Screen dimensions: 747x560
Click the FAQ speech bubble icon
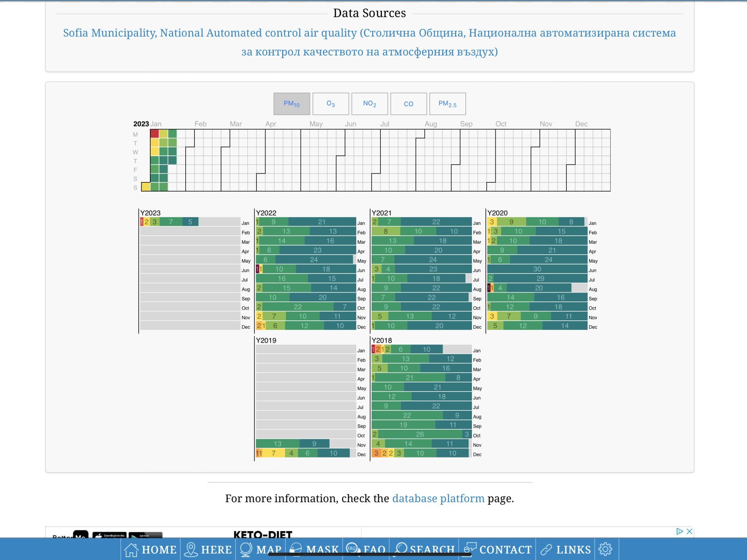(353, 549)
